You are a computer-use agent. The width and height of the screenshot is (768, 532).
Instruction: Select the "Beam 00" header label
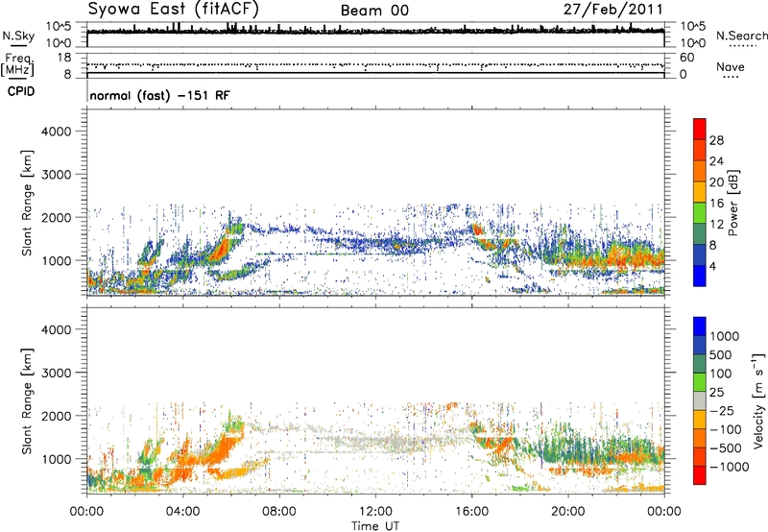[374, 11]
